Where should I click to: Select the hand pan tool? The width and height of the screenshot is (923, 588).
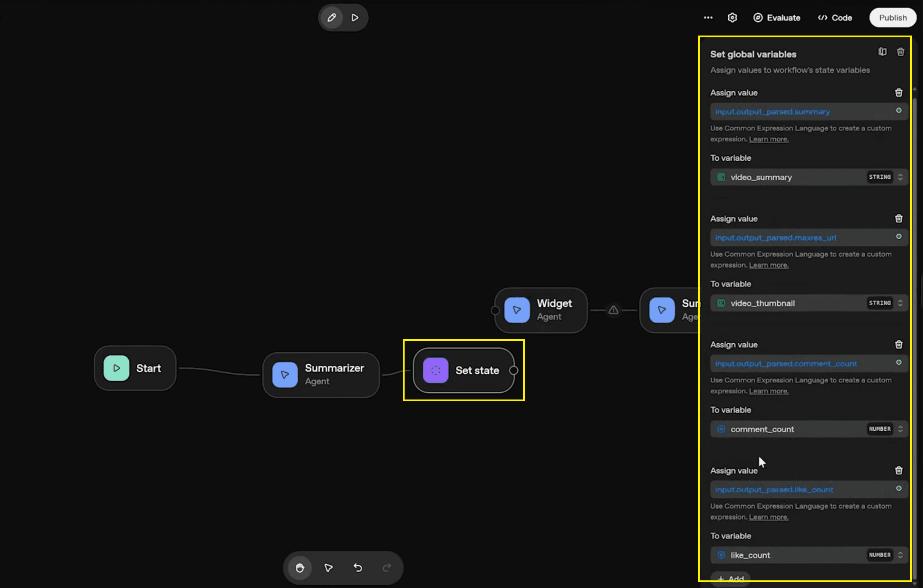[300, 568]
